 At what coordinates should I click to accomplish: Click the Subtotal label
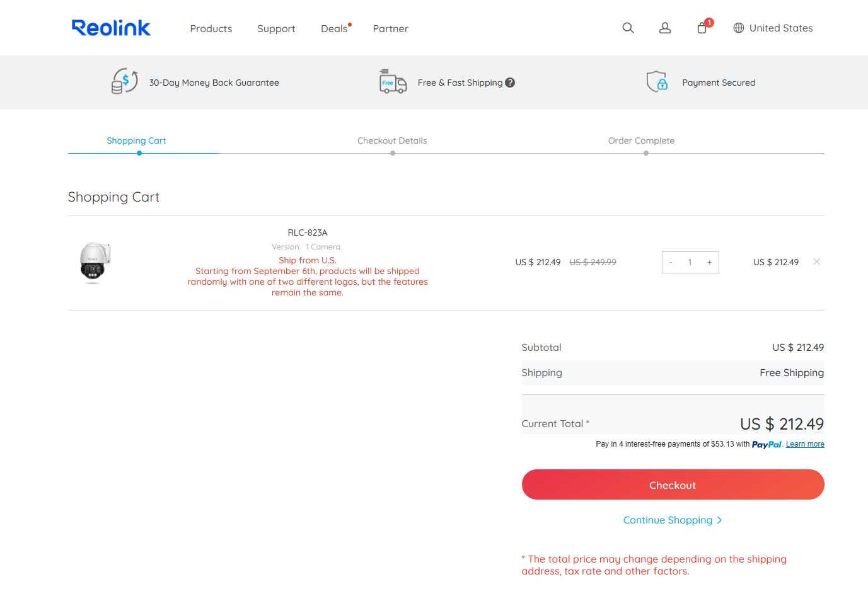pos(541,347)
